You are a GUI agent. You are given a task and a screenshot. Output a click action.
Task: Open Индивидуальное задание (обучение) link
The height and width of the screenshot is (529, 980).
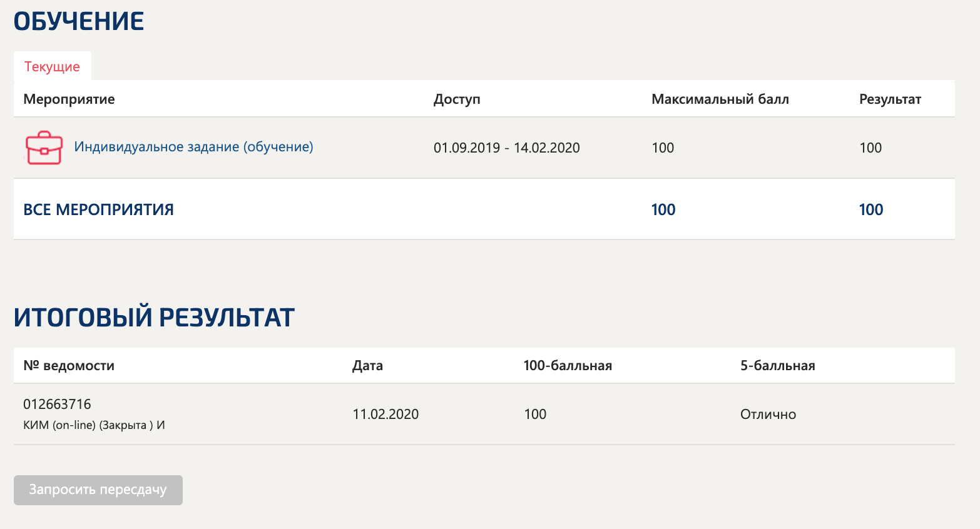pyautogui.click(x=193, y=147)
